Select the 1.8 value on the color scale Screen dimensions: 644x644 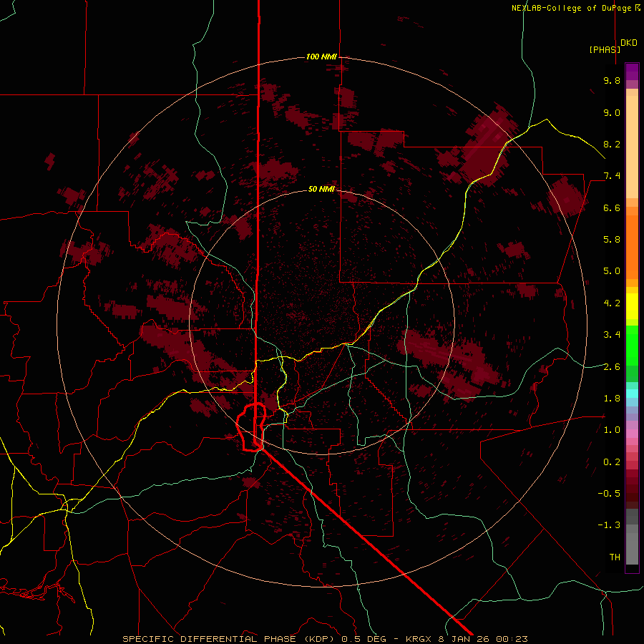click(612, 399)
